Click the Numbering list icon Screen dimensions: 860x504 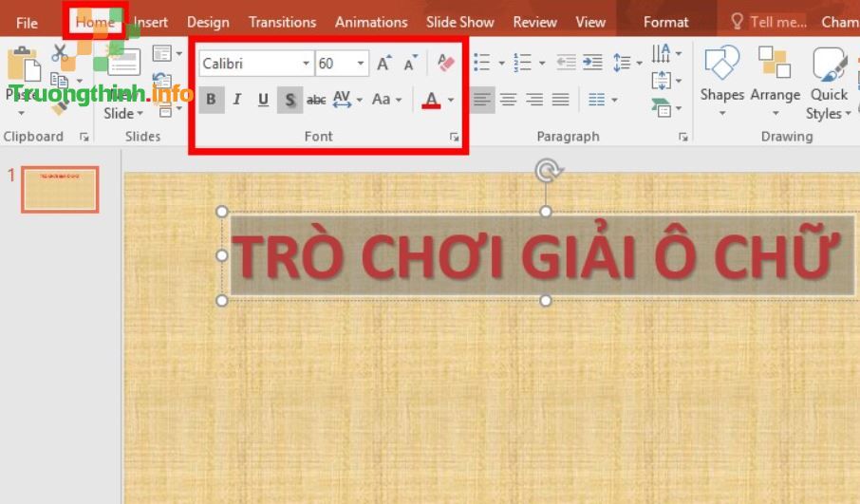pos(522,63)
